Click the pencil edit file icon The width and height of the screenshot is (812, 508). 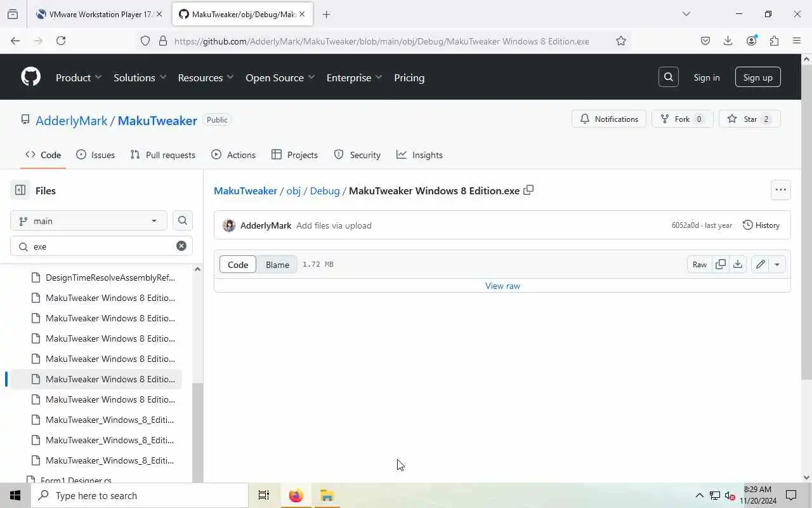(x=760, y=265)
